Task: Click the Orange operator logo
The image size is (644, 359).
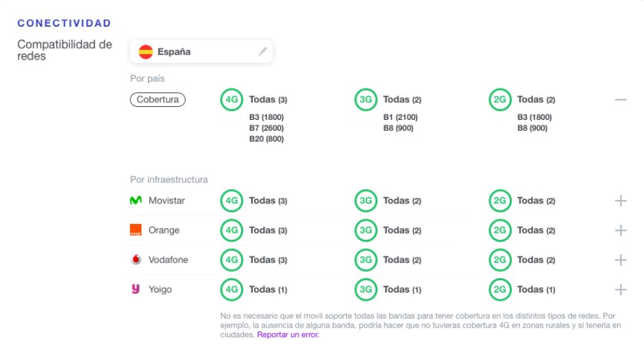Action: (x=136, y=230)
